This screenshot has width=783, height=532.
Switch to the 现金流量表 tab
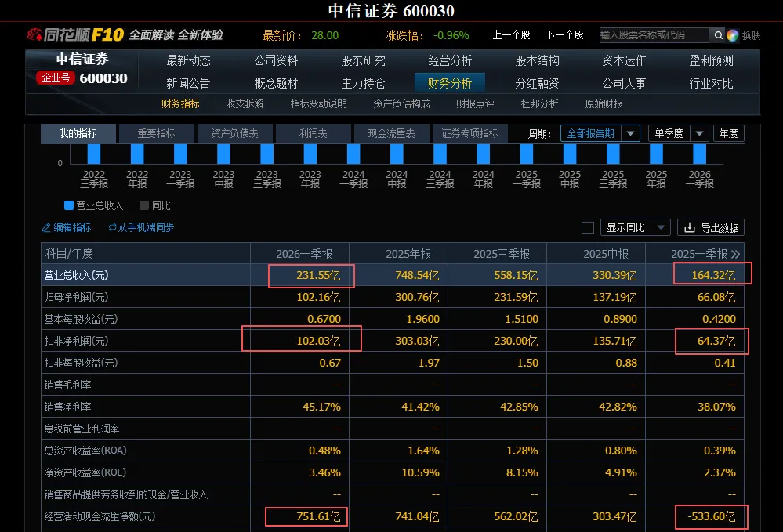(x=392, y=133)
